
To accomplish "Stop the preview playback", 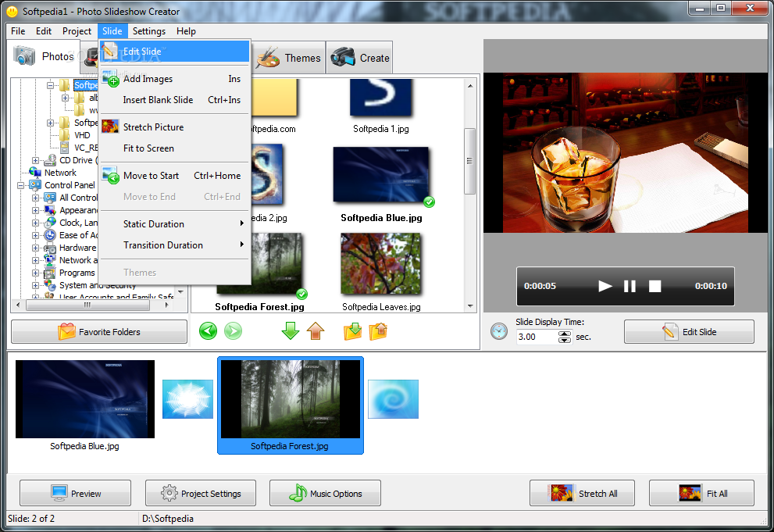I will [655, 286].
